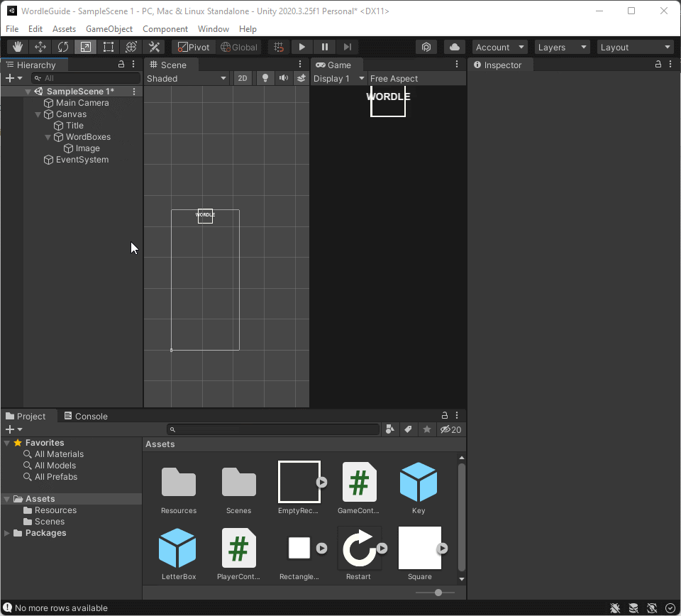Image resolution: width=681 pixels, height=616 pixels.
Task: Start Play mode
Action: [x=302, y=47]
